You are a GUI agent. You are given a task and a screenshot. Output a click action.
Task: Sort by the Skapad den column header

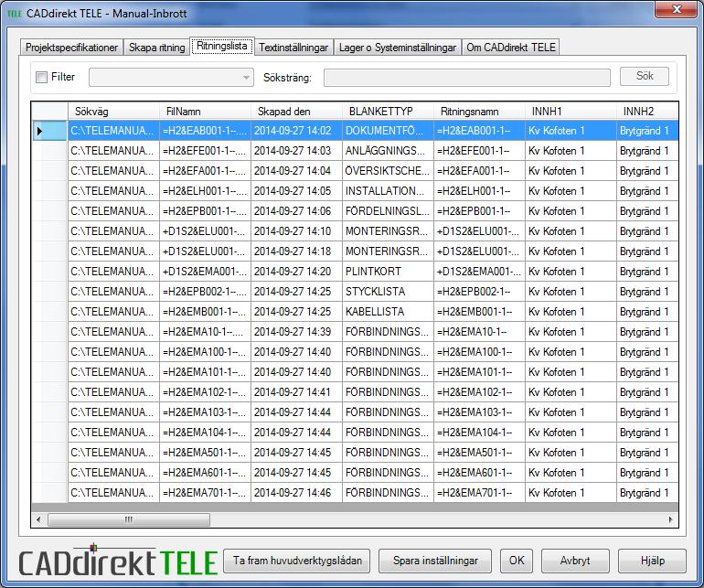pos(296,111)
